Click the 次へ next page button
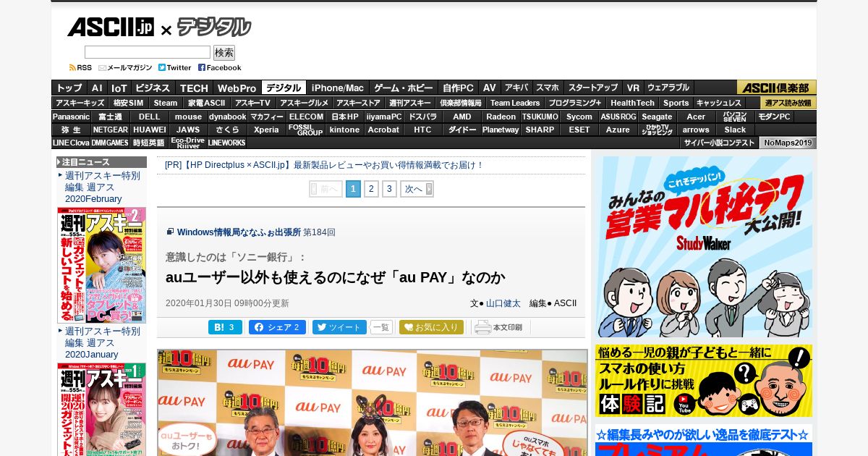868x456 pixels. click(417, 189)
